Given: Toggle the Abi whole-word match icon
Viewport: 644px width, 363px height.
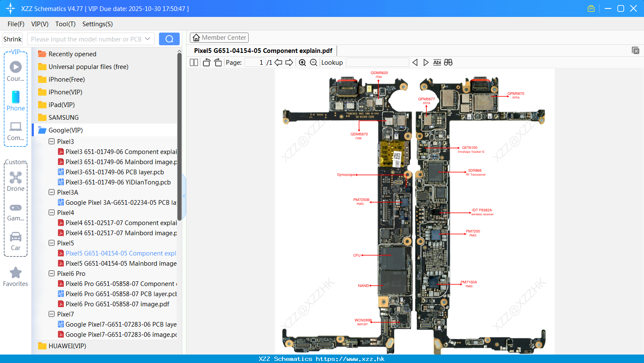Looking at the screenshot, I should [437, 62].
